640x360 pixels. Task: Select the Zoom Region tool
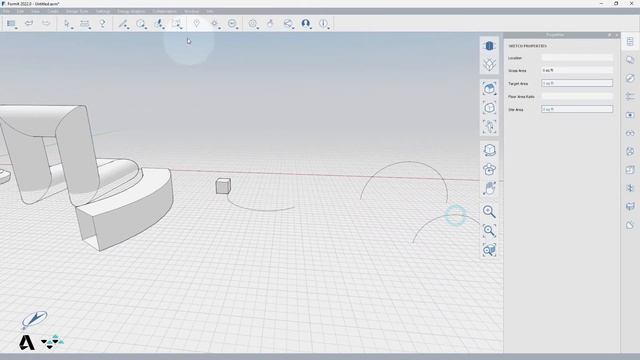(x=489, y=231)
